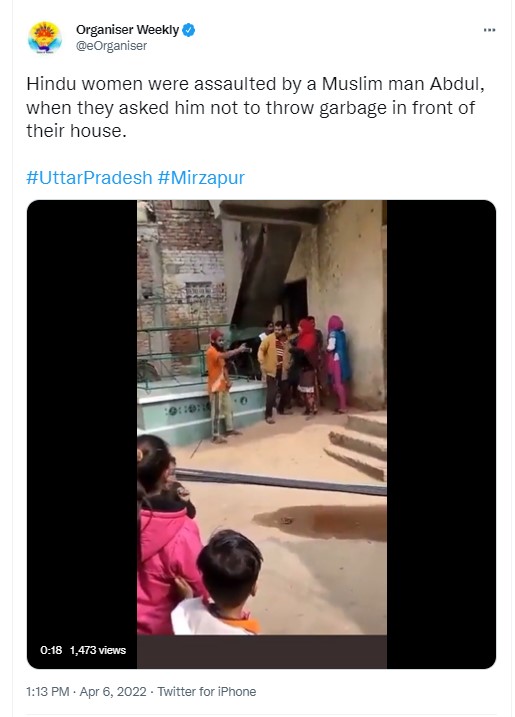Click the black bar right of video

[441, 434]
